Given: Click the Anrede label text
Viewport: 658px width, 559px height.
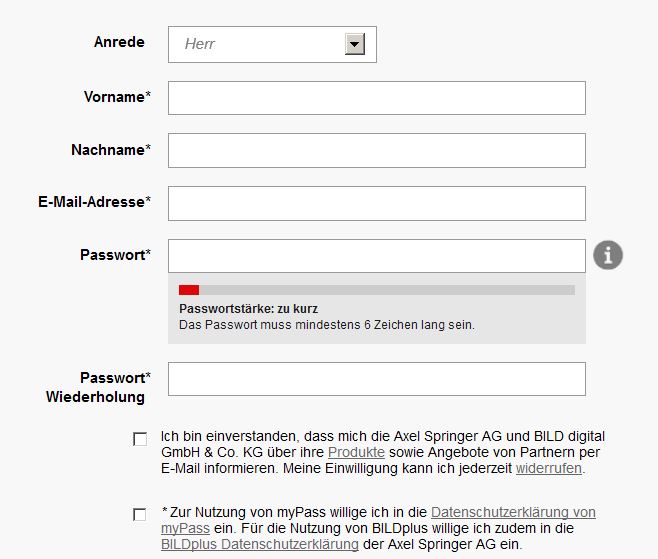Looking at the screenshot, I should 119,42.
